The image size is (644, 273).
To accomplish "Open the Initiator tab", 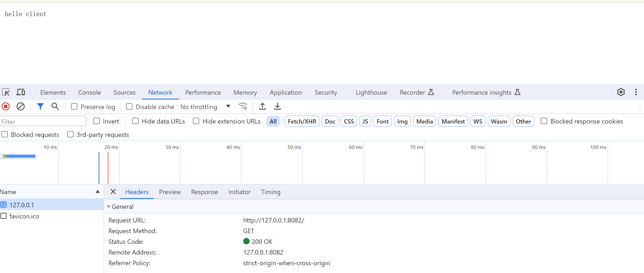I will coord(239,192).
